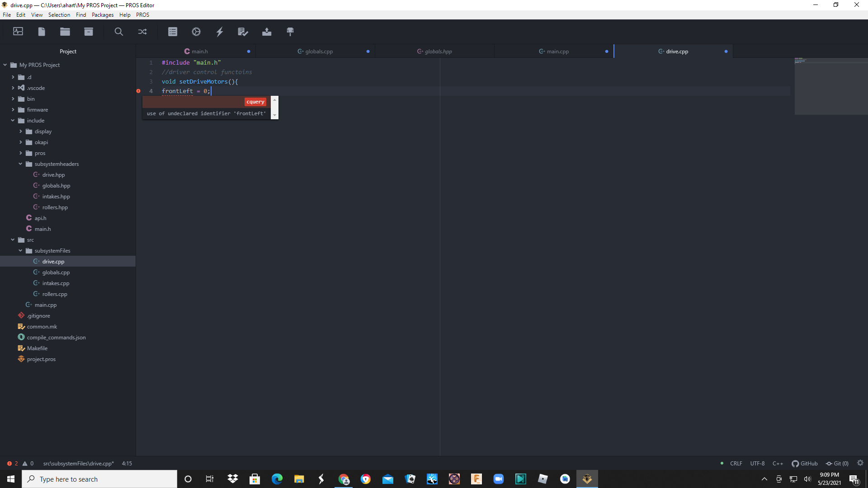Click the split editor icon

tap(142, 32)
